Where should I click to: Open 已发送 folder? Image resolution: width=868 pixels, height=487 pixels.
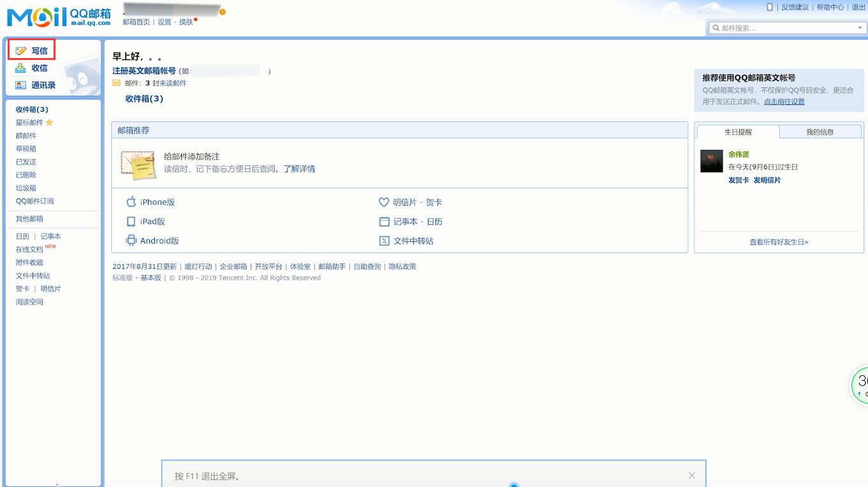tap(26, 162)
